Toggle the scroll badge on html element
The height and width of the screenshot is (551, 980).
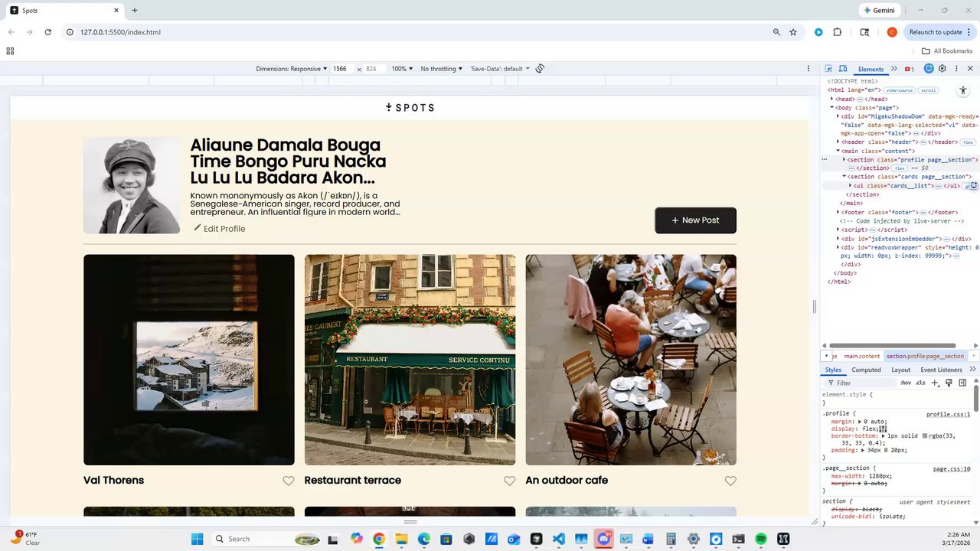(x=928, y=90)
